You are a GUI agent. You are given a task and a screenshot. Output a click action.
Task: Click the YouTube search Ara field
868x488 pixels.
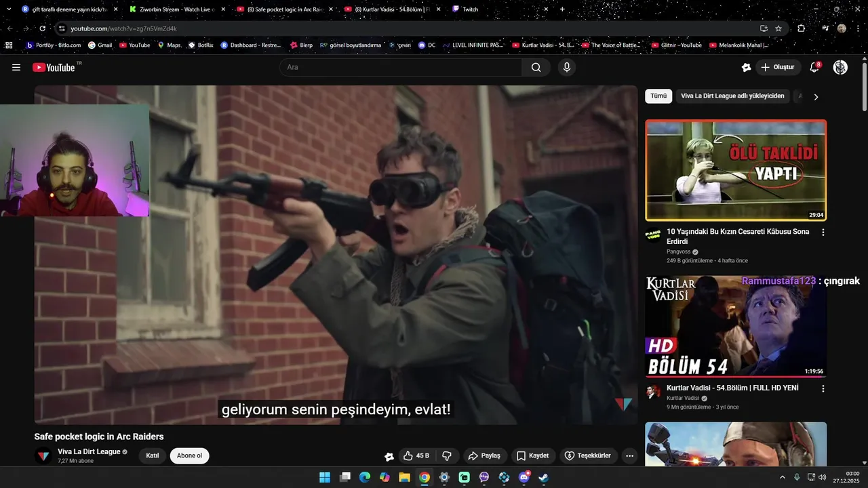click(x=400, y=67)
